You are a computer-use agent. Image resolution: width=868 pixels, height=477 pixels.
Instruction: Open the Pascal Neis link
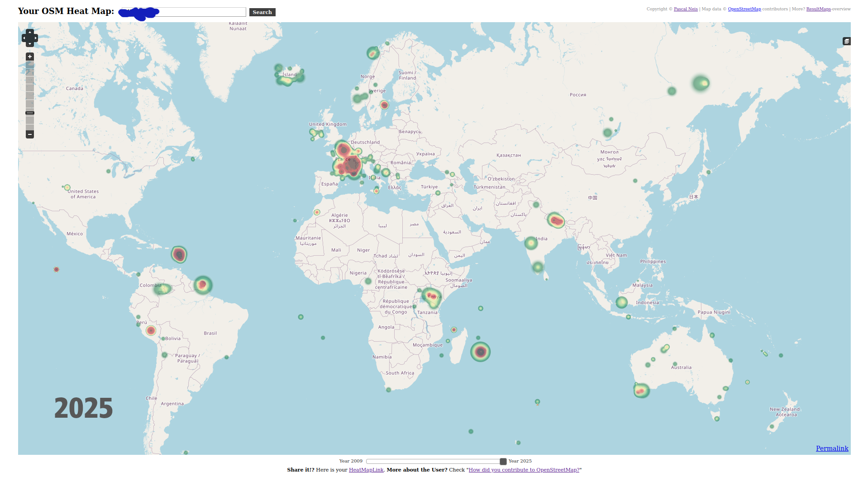click(x=686, y=9)
